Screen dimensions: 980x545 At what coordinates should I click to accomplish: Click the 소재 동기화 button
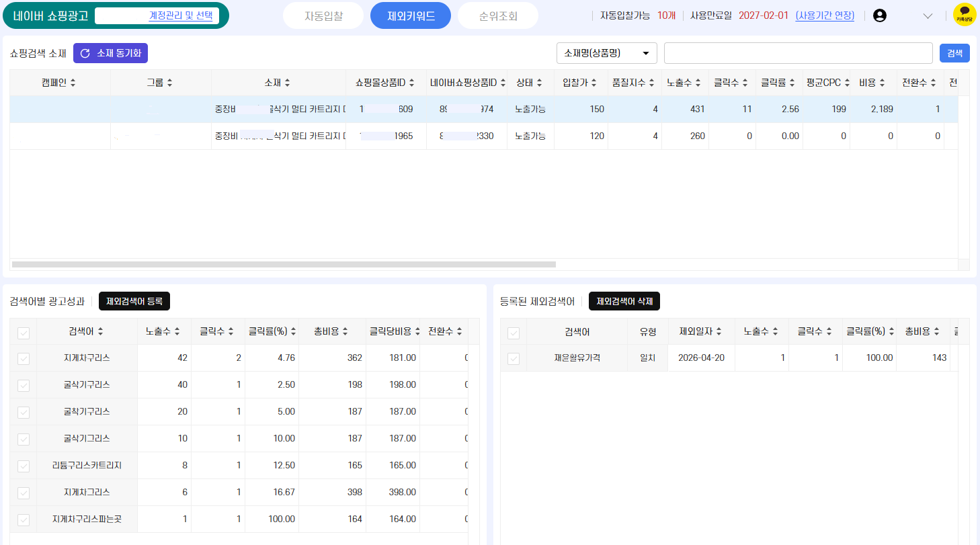pos(110,53)
